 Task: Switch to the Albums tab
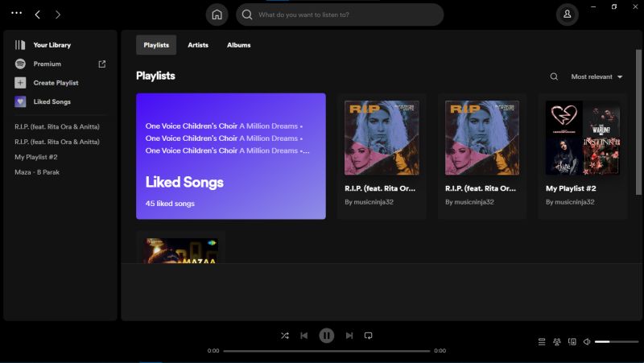[238, 45]
